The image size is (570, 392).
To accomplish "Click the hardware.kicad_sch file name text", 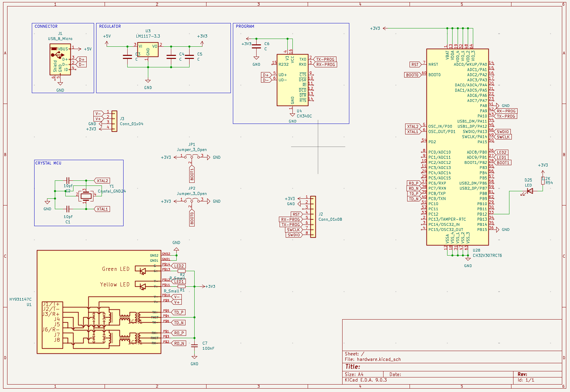I will click(379, 360).
